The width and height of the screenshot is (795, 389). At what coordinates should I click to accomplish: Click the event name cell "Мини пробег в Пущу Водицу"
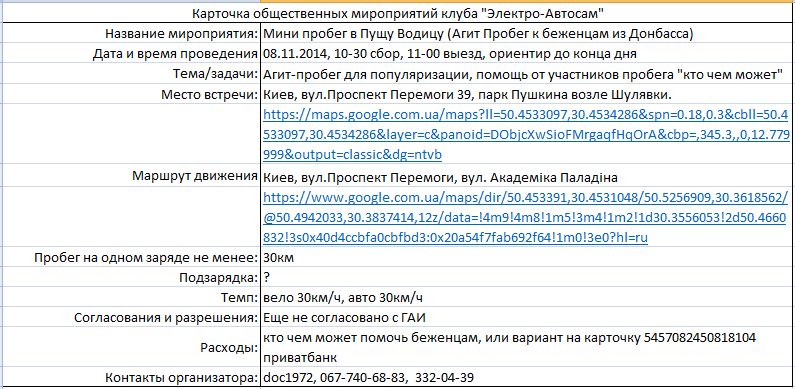click(x=526, y=34)
